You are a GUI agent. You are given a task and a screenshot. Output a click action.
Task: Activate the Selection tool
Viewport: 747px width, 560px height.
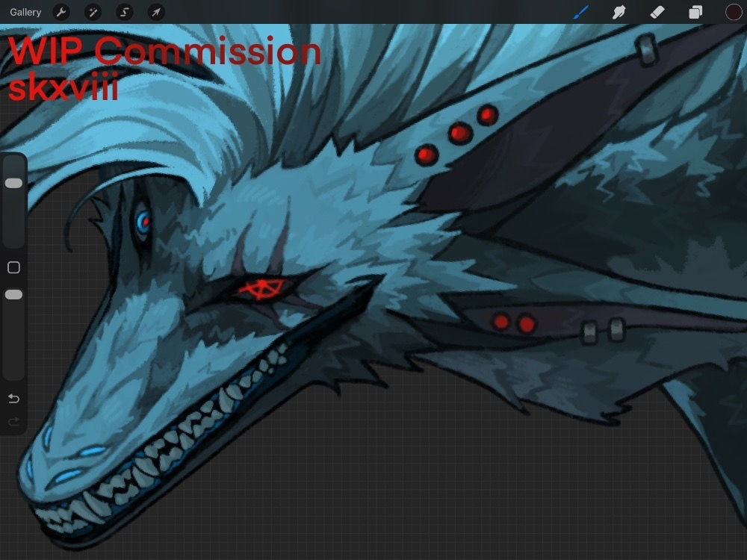tap(125, 12)
